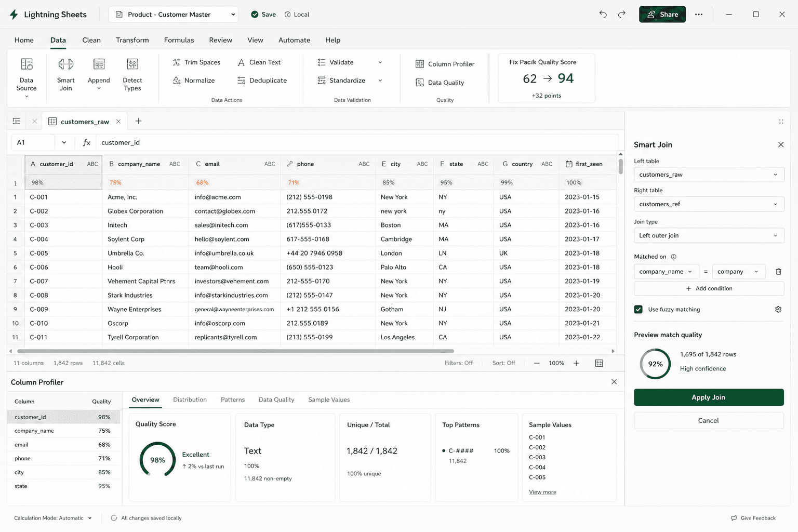Toggle Use fuzzy matching checkbox
The width and height of the screenshot is (798, 532).
coord(639,309)
